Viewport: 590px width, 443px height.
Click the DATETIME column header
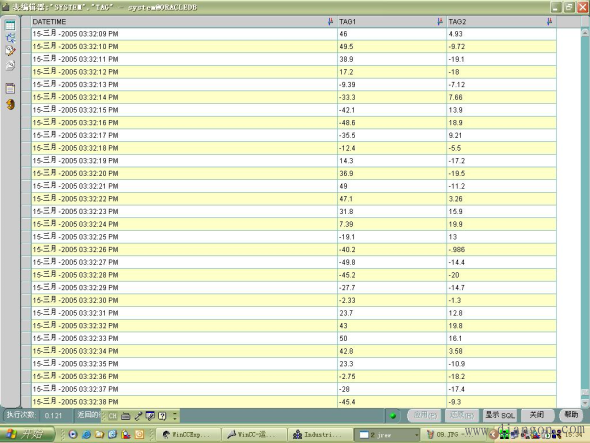coord(184,22)
